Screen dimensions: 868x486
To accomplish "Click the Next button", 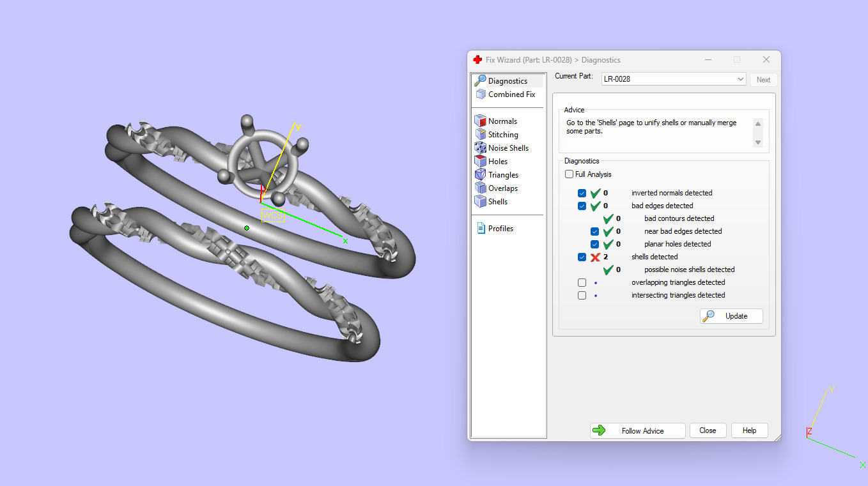I will pyautogui.click(x=763, y=80).
